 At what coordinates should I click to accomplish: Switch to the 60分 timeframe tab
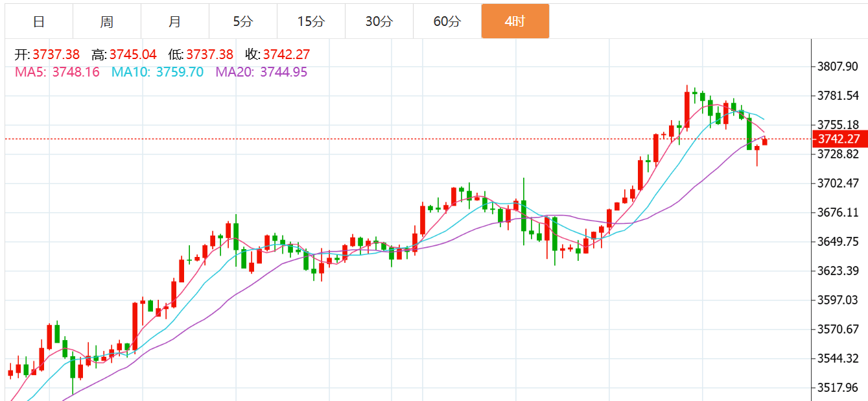447,21
